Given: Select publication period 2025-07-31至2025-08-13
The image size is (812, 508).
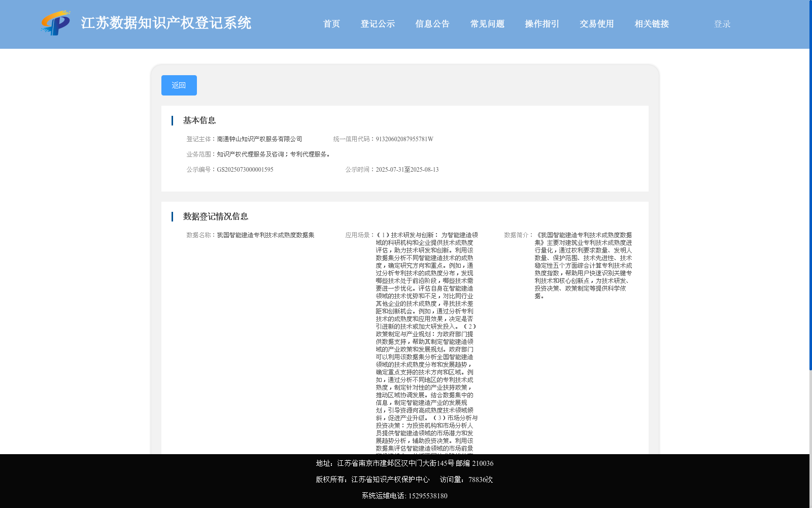Looking at the screenshot, I should pyautogui.click(x=407, y=170).
